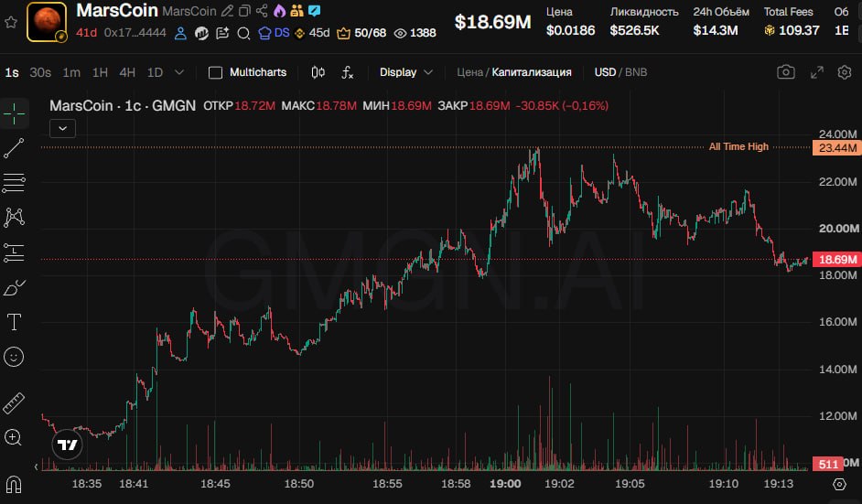Copy token name with the copy icon

pos(244,11)
